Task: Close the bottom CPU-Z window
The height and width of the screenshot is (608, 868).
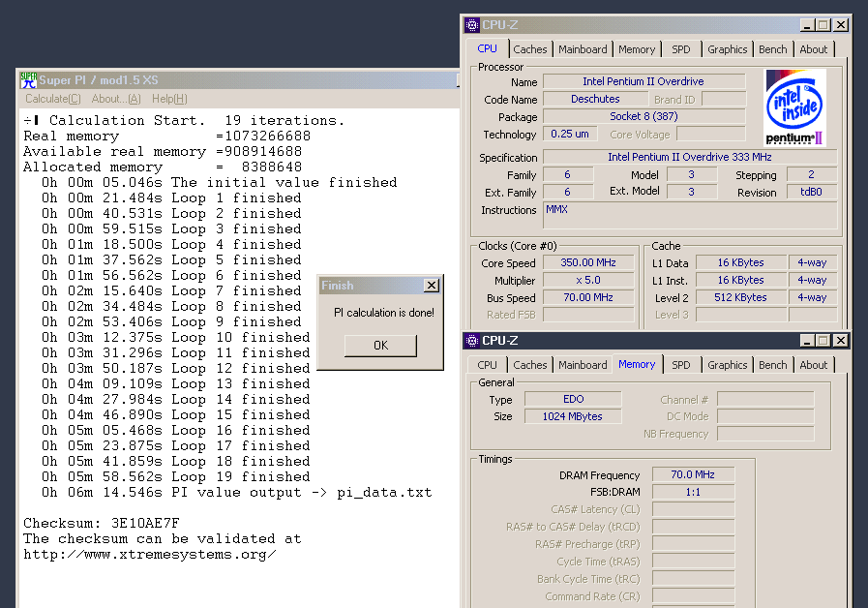Action: (840, 341)
